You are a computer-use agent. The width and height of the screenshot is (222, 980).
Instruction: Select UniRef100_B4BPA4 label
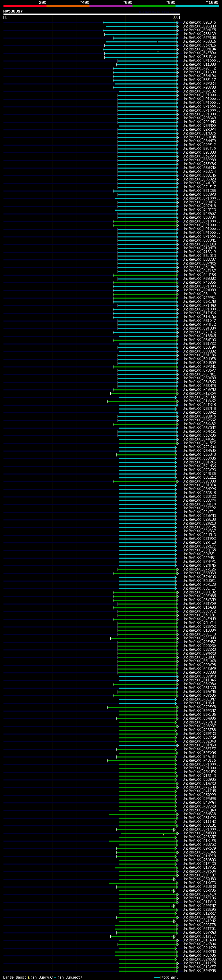199,802
